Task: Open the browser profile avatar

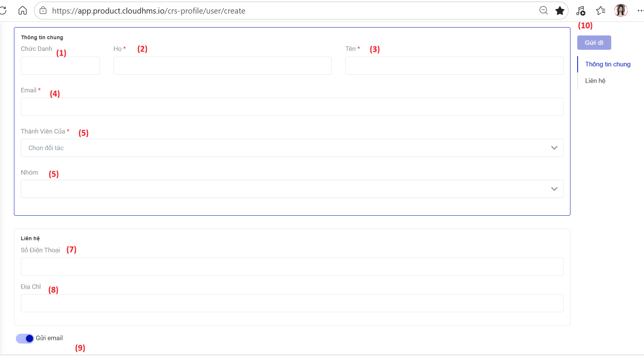Action: point(621,11)
